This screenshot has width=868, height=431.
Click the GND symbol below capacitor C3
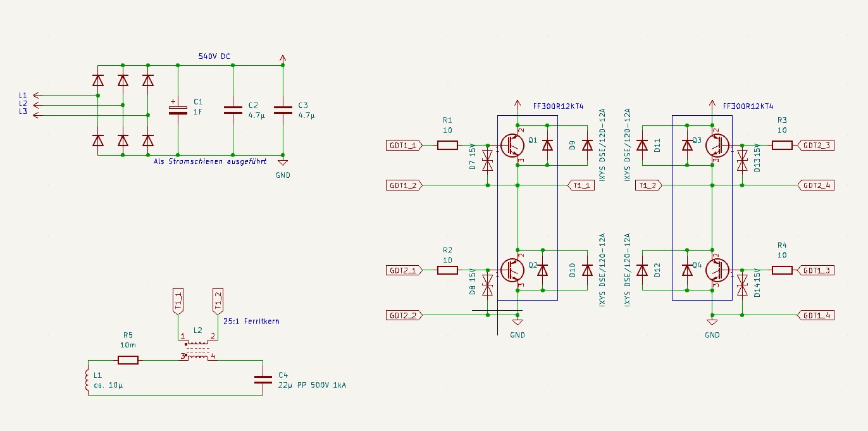point(283,163)
